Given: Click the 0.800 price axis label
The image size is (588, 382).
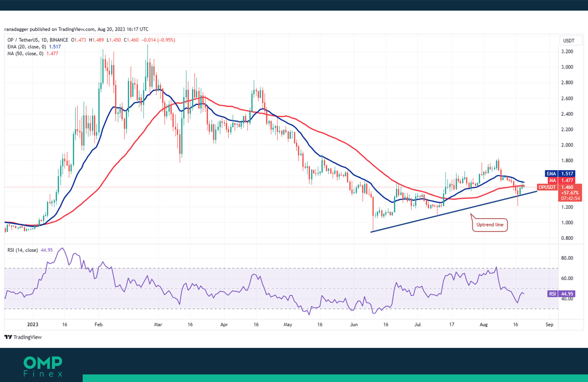Looking at the screenshot, I should point(567,238).
